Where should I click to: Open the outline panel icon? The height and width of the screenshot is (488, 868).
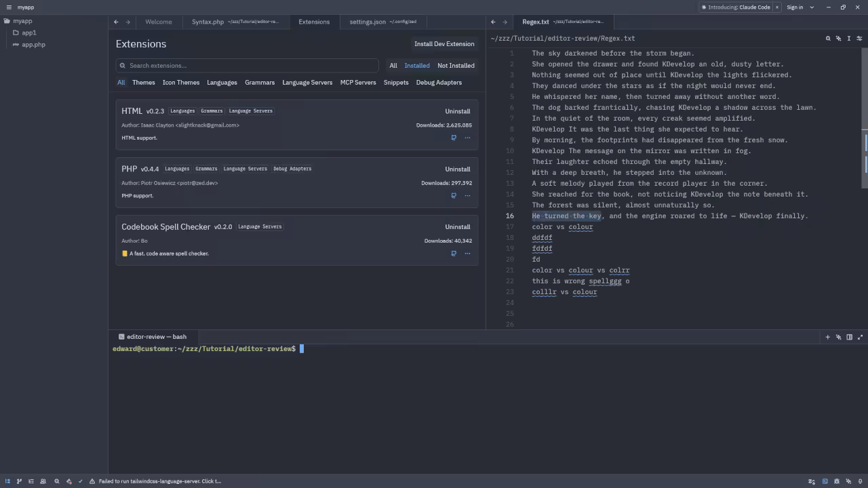[x=31, y=481]
